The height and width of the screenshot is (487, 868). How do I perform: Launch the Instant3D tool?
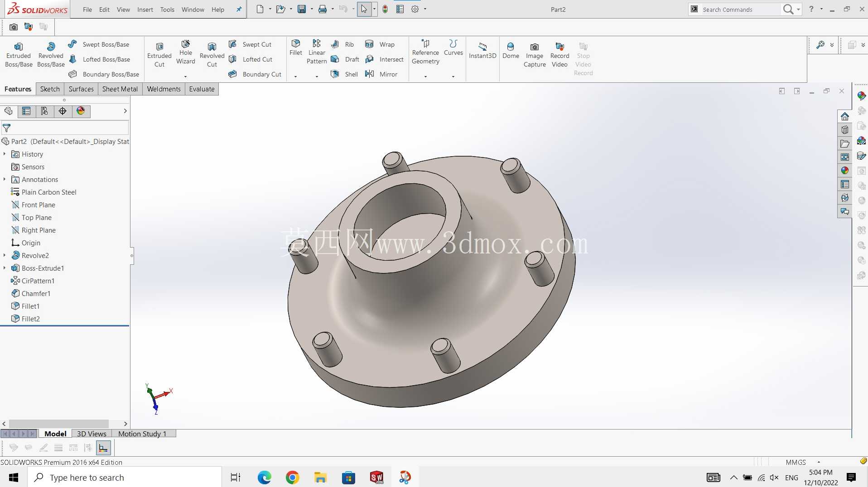point(482,51)
